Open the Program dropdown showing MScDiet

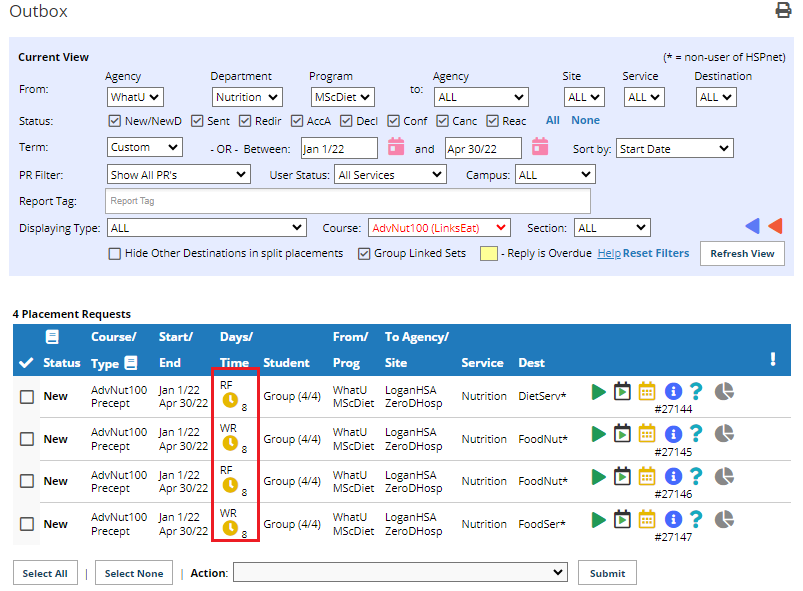[x=343, y=97]
